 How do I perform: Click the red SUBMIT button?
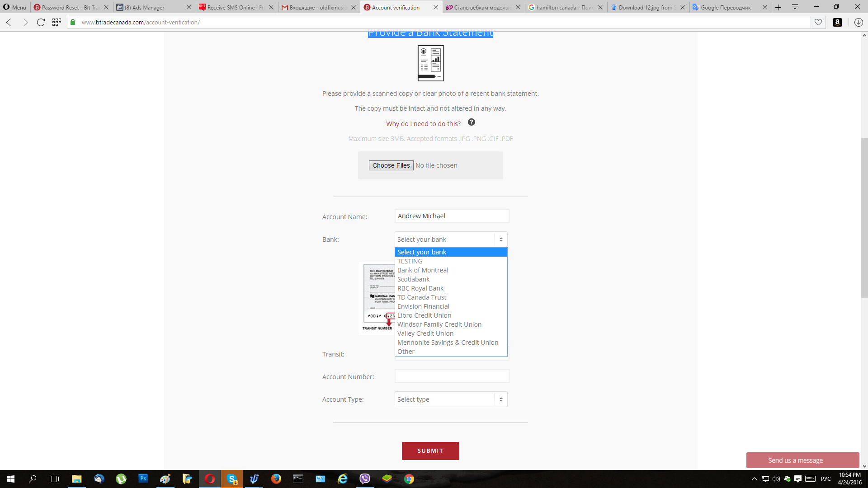[430, 451]
